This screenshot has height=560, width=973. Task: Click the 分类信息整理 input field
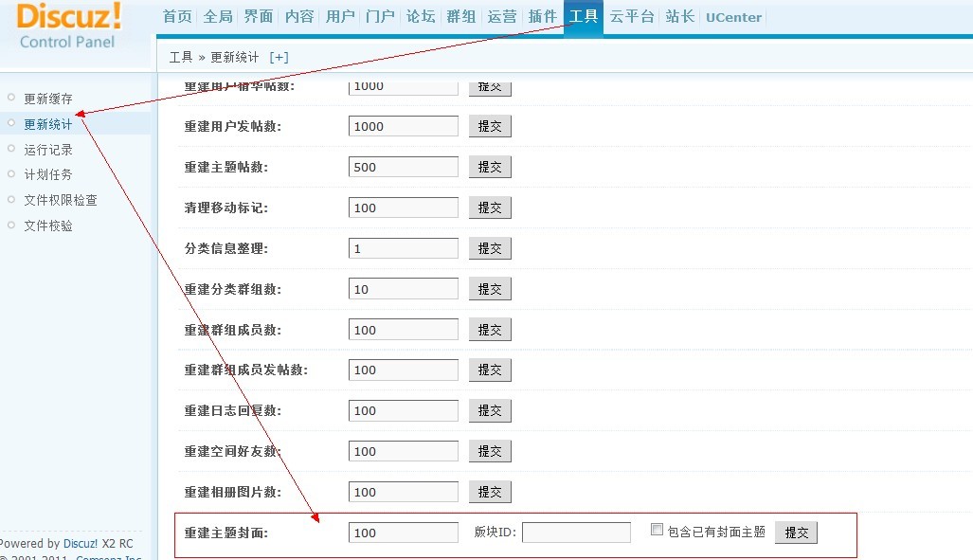404,248
